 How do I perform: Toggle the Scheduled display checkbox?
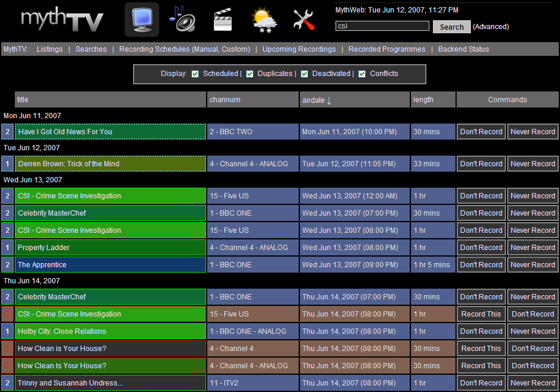click(195, 74)
